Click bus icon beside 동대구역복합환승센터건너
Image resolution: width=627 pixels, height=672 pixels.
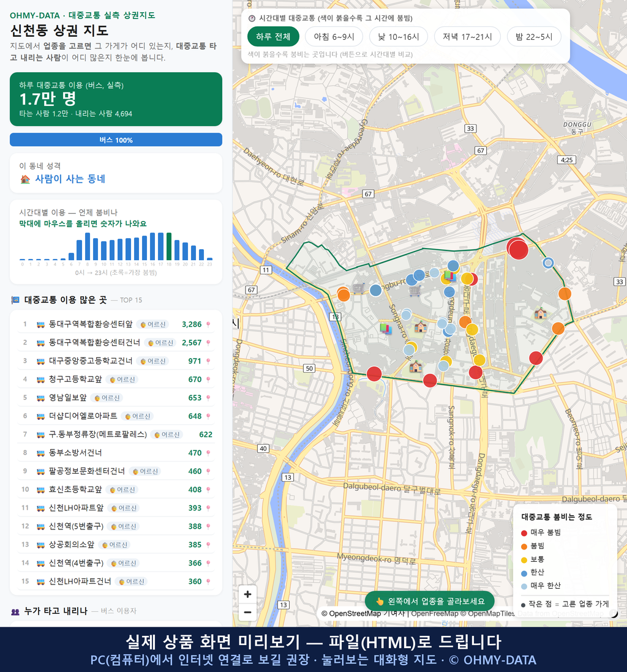(x=41, y=343)
